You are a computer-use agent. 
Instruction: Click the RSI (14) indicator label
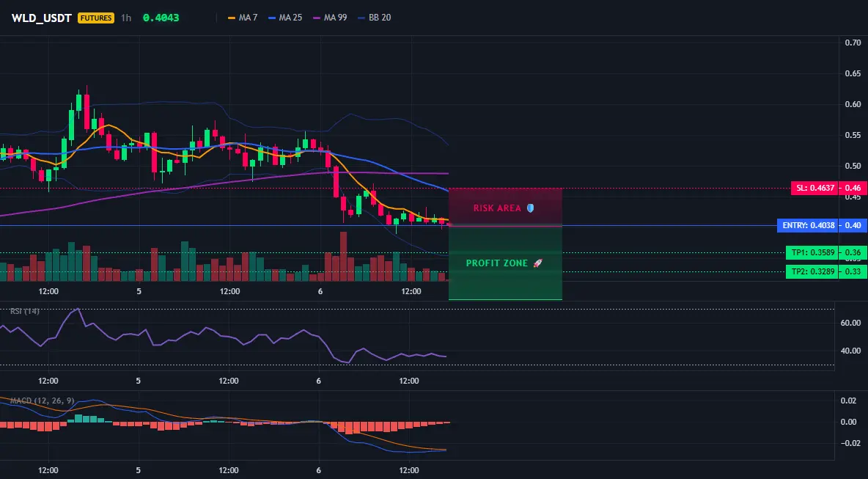(25, 311)
